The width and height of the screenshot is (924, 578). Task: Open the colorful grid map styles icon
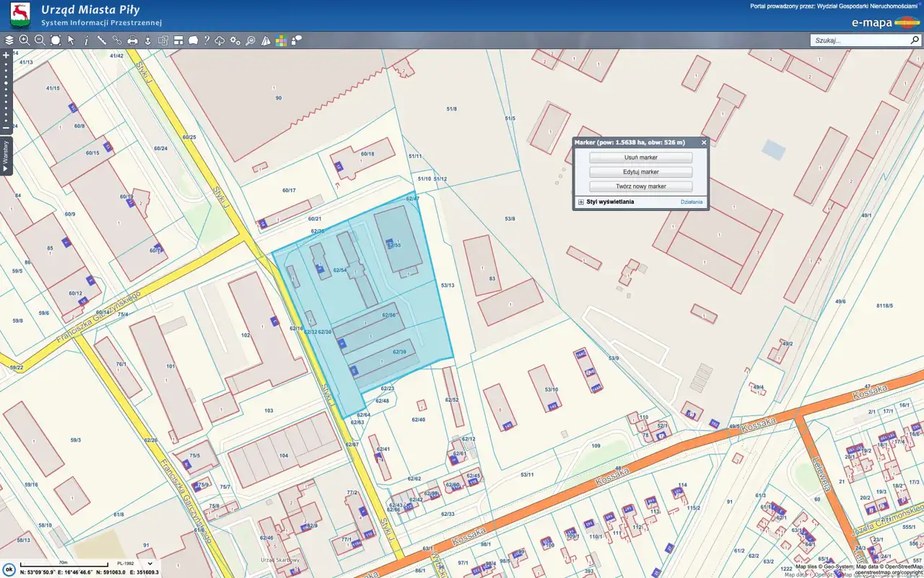click(281, 40)
